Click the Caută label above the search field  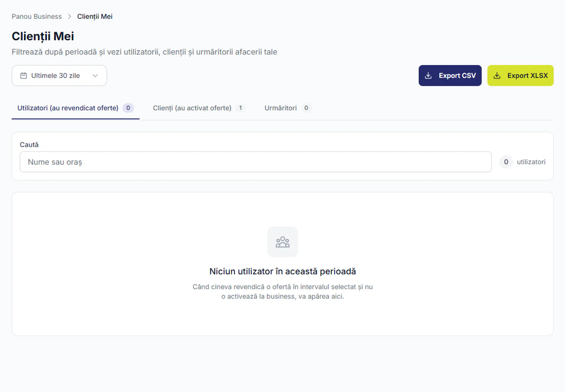pos(29,145)
